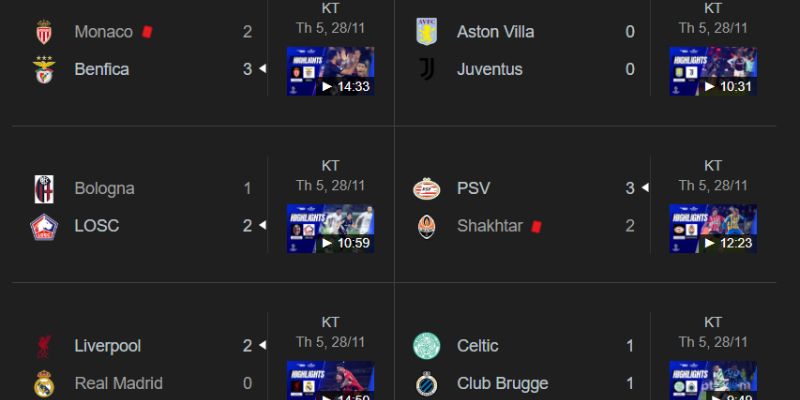
Task: Play Bologna vs LOSC highlights video
Action: click(330, 229)
